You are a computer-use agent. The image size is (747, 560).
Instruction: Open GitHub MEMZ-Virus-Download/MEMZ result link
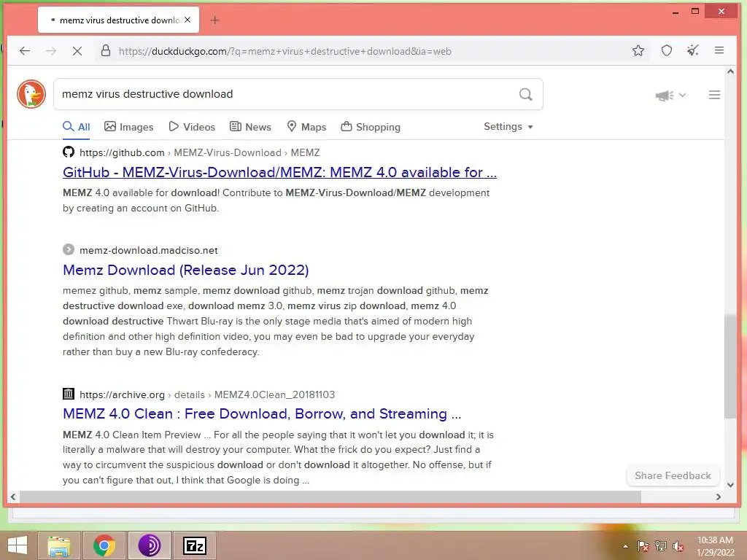click(279, 172)
